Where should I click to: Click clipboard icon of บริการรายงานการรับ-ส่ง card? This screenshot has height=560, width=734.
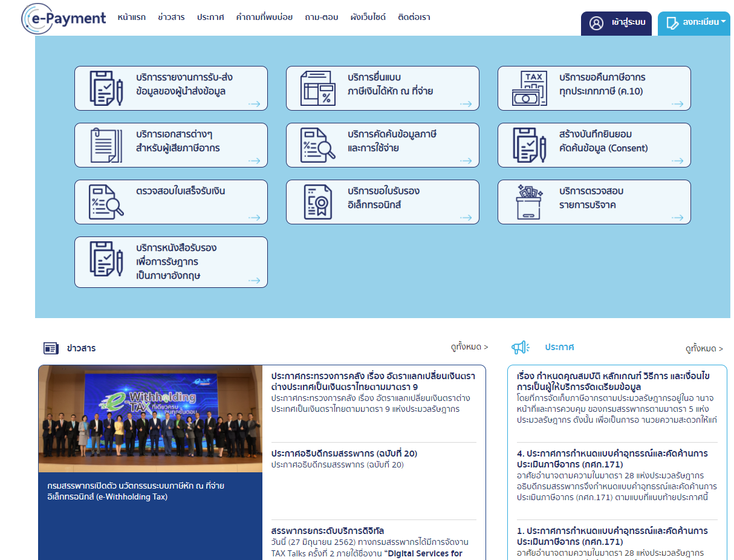click(x=106, y=88)
